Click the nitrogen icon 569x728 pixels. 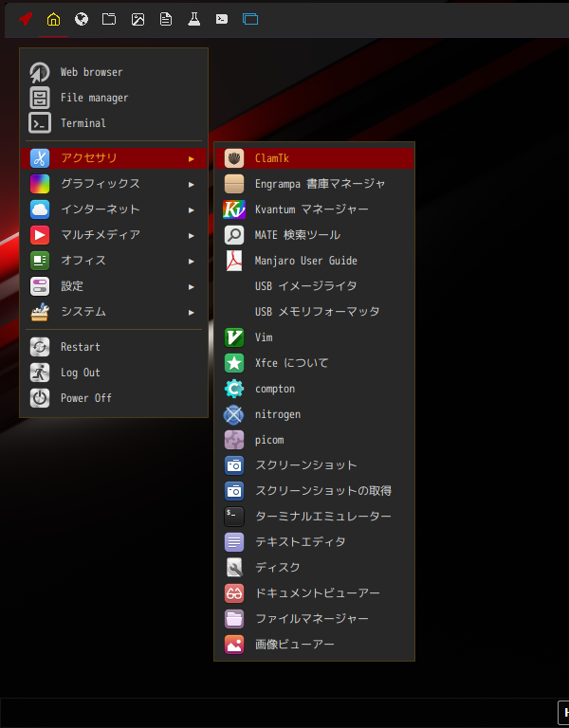coord(234,414)
